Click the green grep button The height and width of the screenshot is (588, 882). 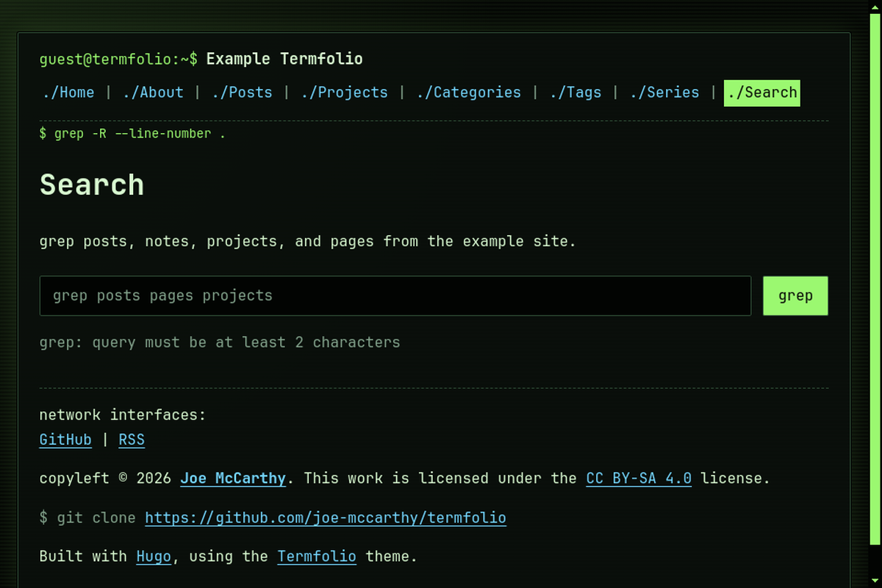[x=795, y=295]
